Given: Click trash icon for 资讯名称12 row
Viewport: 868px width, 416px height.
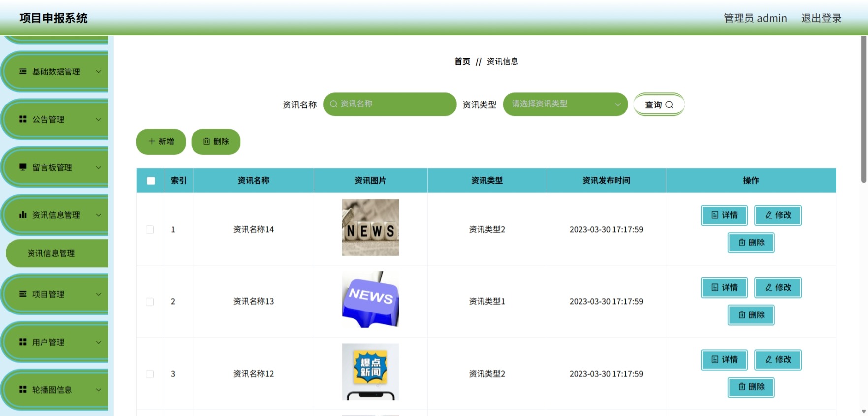Looking at the screenshot, I should coord(742,387).
